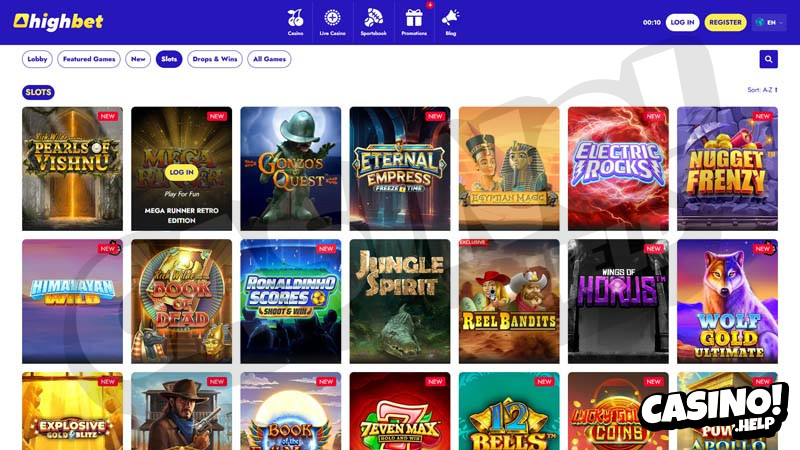Click the REGISTER button
This screenshot has width=800, height=450.
(725, 22)
